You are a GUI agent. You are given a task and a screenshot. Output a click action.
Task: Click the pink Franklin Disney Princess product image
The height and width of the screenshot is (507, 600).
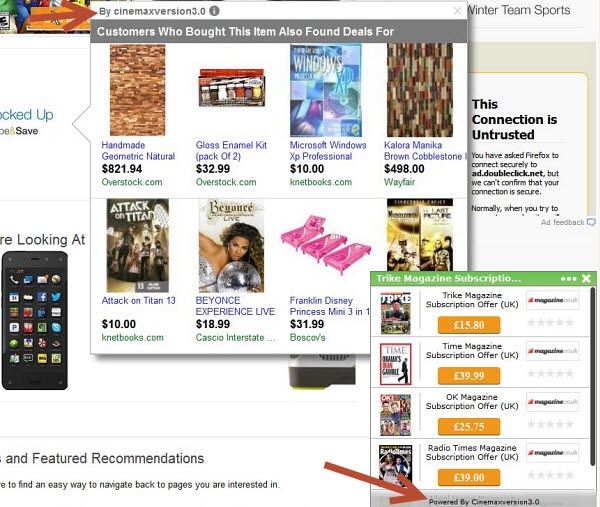325,245
